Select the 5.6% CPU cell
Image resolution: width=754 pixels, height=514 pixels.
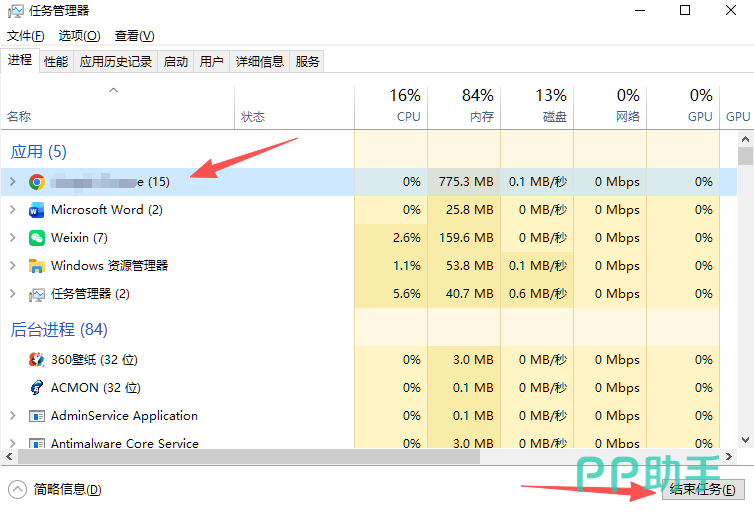click(391, 294)
